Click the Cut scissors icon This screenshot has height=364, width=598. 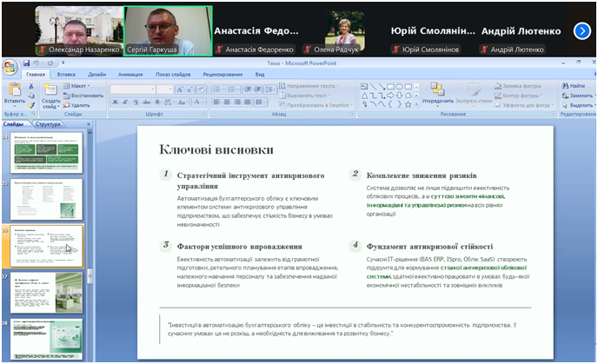click(32, 86)
